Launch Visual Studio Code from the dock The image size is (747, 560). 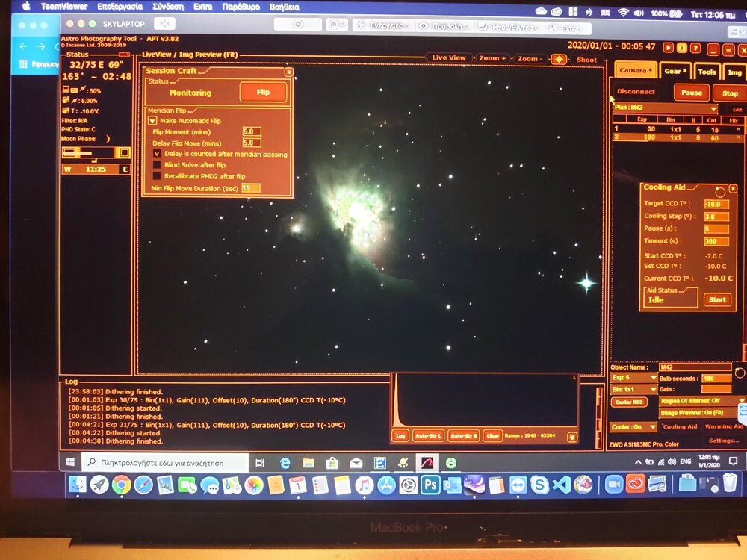[561, 485]
